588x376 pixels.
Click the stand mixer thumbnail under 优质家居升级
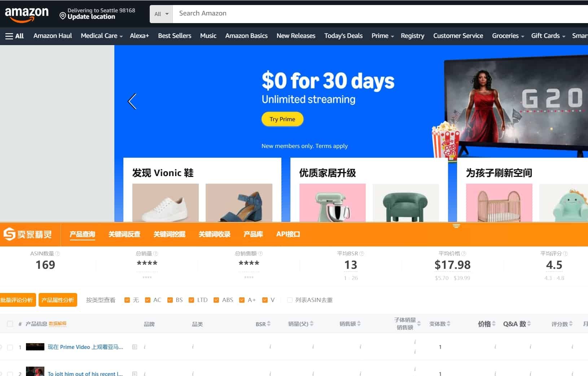pos(333,203)
